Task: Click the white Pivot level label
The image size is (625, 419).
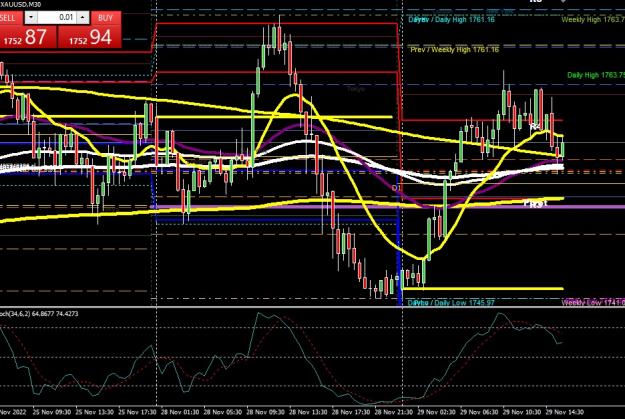Action: (536, 203)
